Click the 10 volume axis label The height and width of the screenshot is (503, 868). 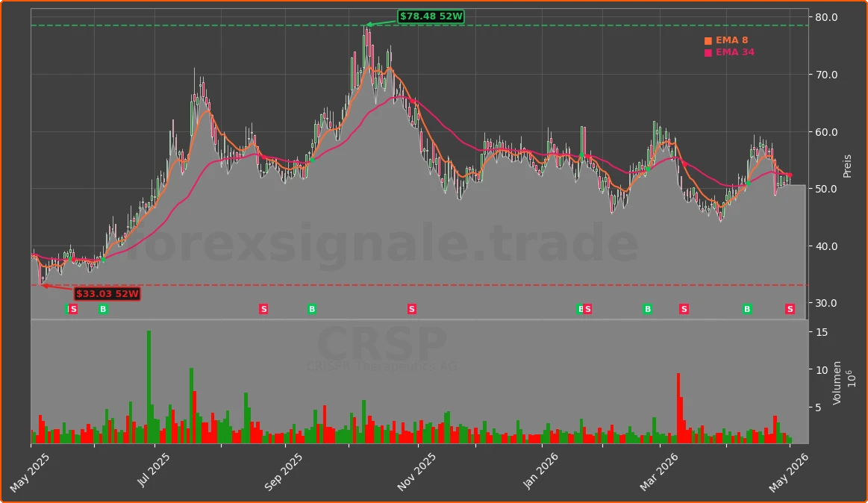822,370
